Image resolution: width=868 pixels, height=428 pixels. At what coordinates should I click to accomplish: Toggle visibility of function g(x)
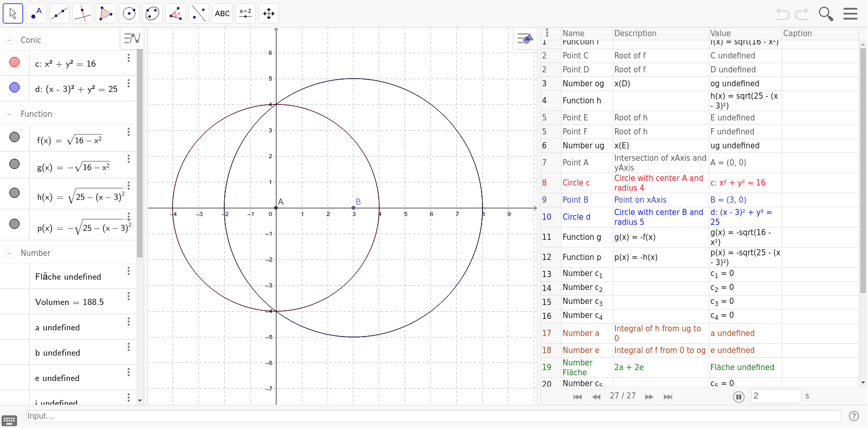point(14,164)
